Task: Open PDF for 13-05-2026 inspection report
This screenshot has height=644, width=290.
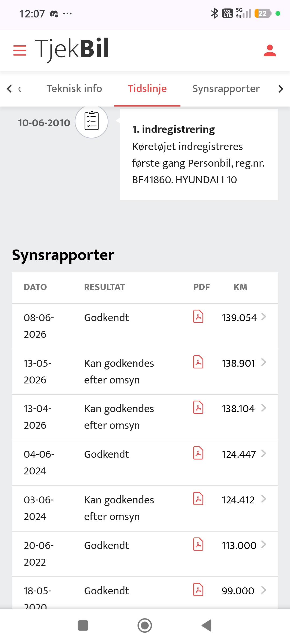Action: [x=198, y=362]
